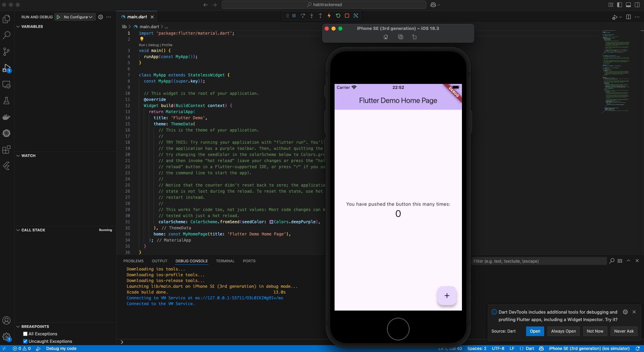The height and width of the screenshot is (352, 644).
Task: Stop the debug session with the red square
Action: (346, 16)
